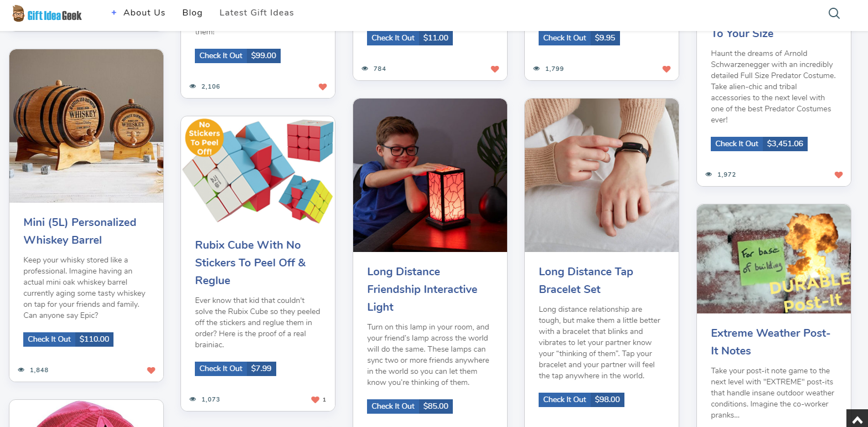Viewport: 868px width, 427px height.
Task: Click the whiskey barrel product image
Action: coord(86,126)
